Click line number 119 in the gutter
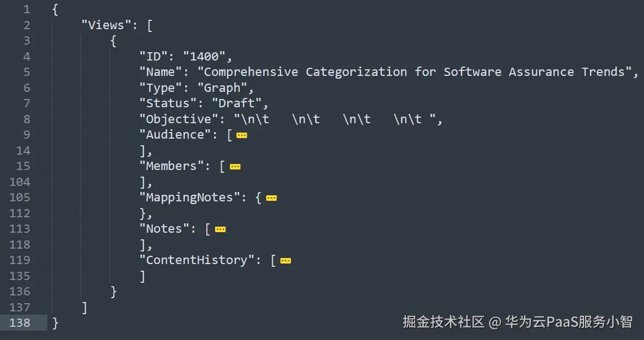Image resolution: width=644 pixels, height=340 pixels. click(x=20, y=260)
